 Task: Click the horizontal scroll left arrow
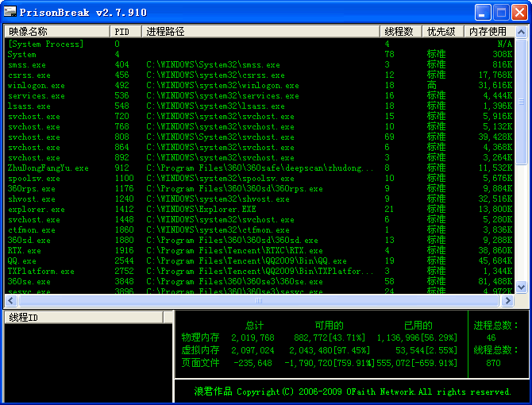tap(11, 300)
